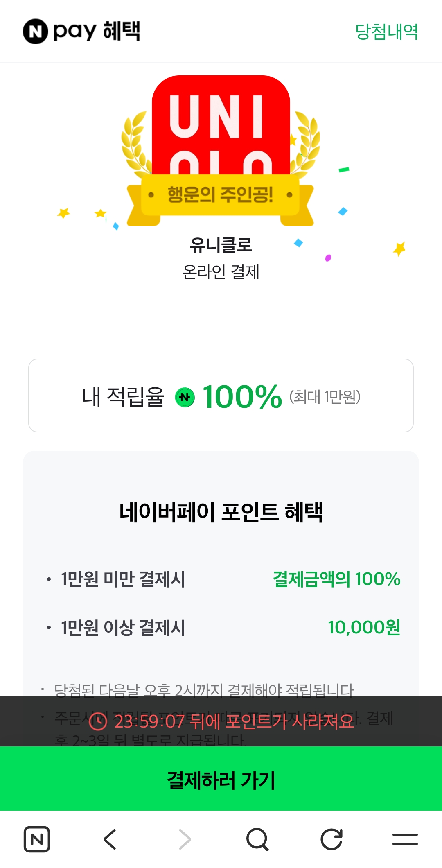The image size is (442, 868).
Task: Tap the 유니클로 store name text
Action: (221, 245)
